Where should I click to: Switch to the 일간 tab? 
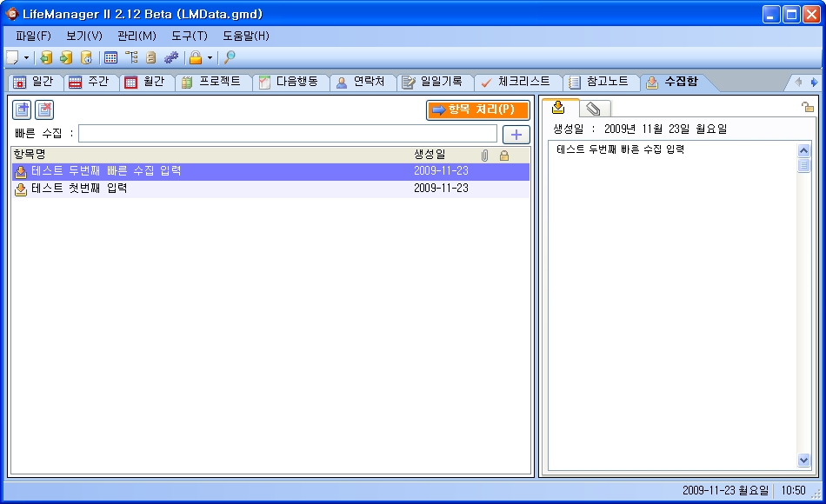(35, 82)
